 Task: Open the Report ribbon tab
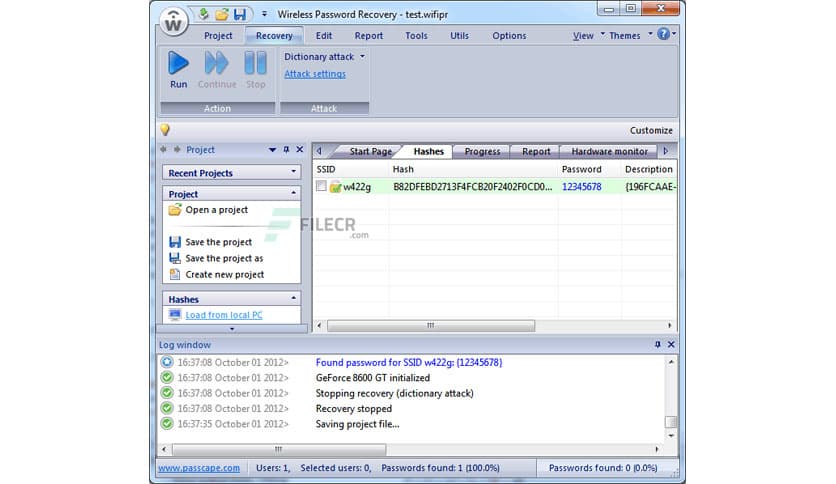(369, 35)
